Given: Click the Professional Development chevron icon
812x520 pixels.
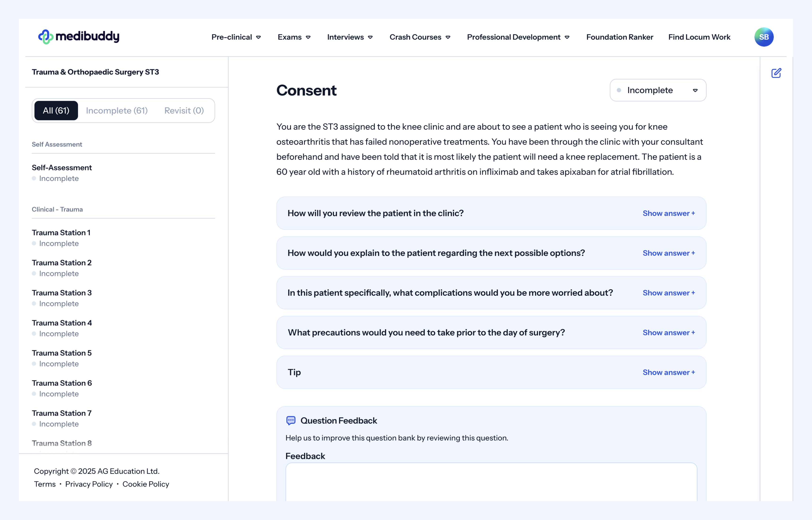Looking at the screenshot, I should [x=567, y=37].
